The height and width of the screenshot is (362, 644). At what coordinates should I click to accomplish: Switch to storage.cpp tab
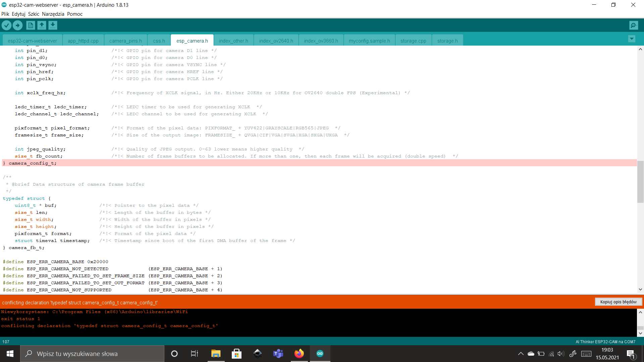[413, 41]
